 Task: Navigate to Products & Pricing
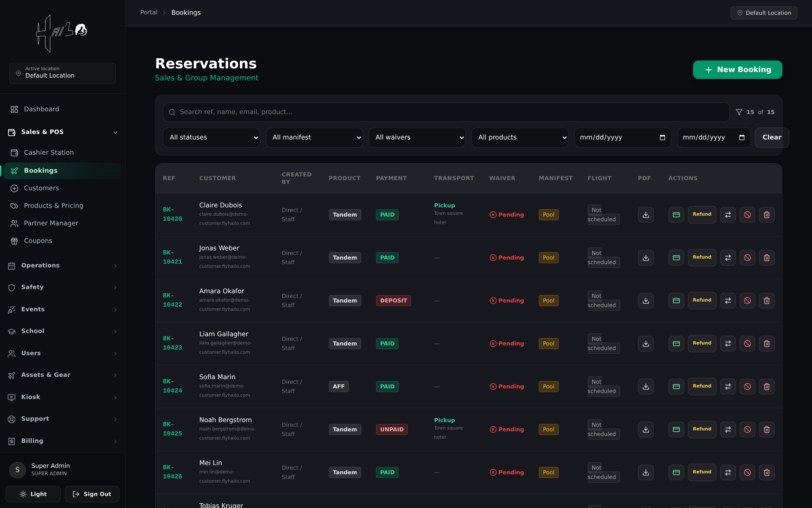(63, 206)
